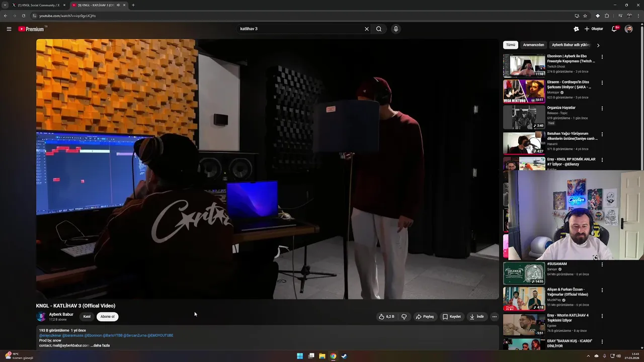The width and height of the screenshot is (644, 362).
Task: Click the main video player
Action: coord(267,169)
